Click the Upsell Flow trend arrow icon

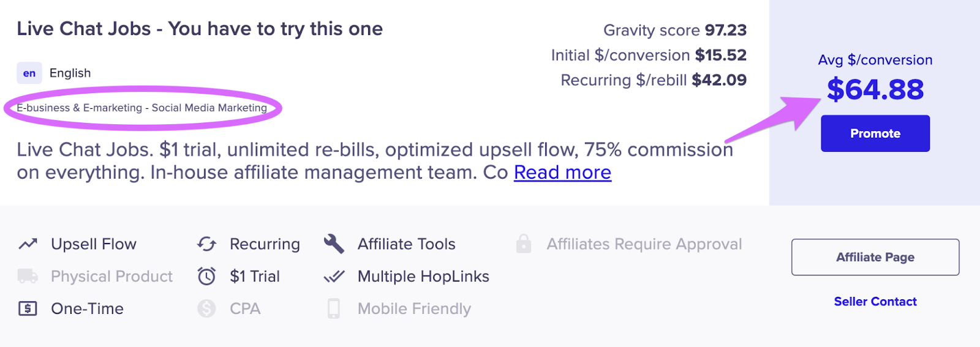point(28,244)
